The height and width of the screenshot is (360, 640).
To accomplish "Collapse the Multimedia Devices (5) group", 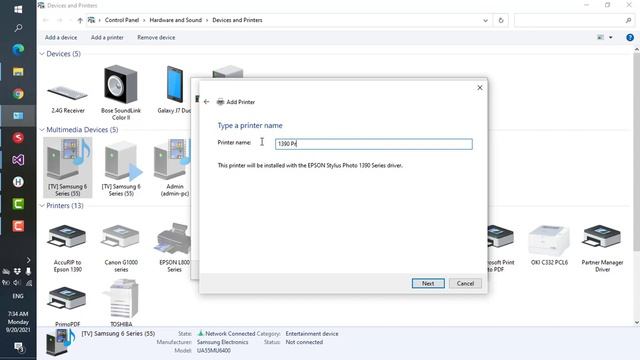I will coord(42,130).
